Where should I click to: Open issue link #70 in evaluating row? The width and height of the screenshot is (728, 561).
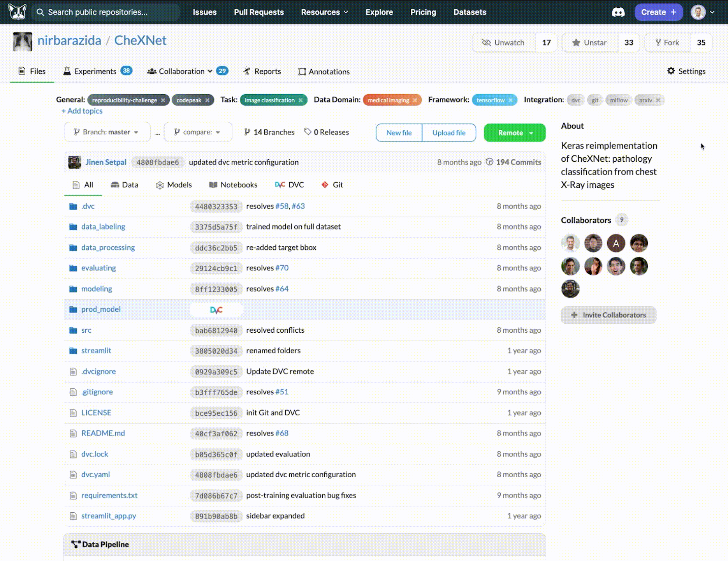pyautogui.click(x=282, y=268)
